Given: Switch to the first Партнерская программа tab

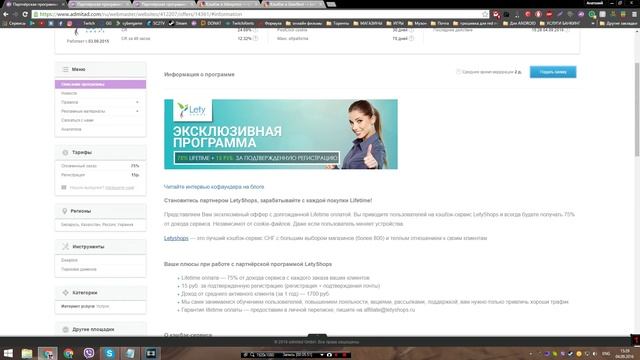Looking at the screenshot, I should click(x=35, y=4).
